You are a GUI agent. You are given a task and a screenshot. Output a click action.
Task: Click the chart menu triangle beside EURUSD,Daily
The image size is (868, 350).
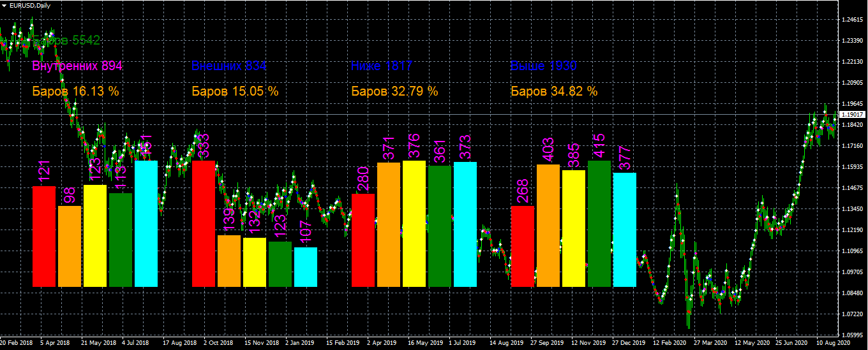pyautogui.click(x=4, y=5)
